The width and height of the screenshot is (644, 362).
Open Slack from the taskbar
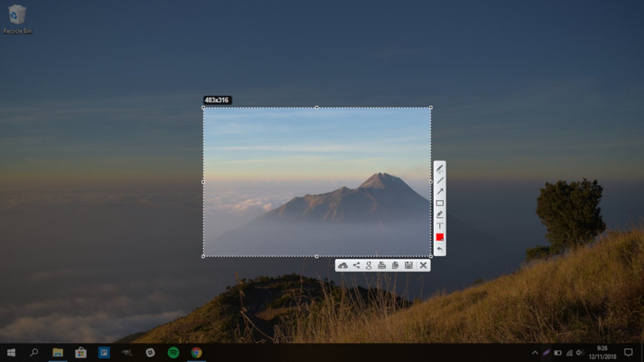tap(150, 352)
